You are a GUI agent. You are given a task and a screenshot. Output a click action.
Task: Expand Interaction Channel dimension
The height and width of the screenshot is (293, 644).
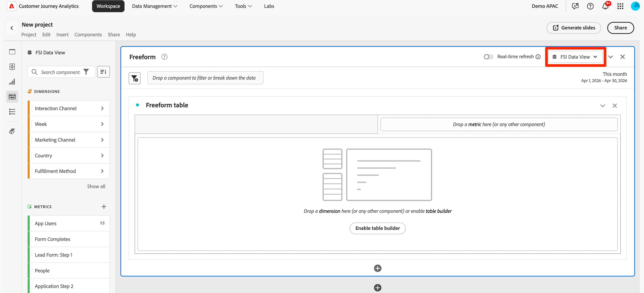(x=102, y=108)
